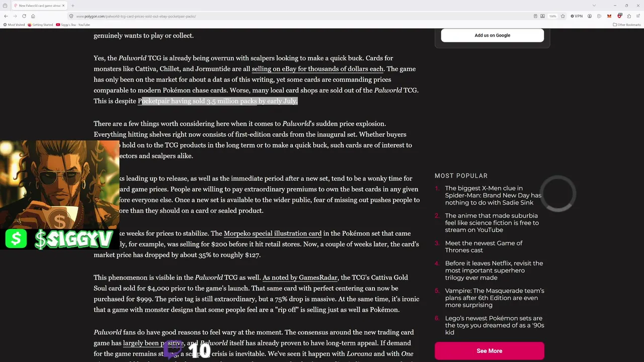Open the Morpeko special illustration card link
This screenshot has width=644, height=362.
[x=273, y=233]
